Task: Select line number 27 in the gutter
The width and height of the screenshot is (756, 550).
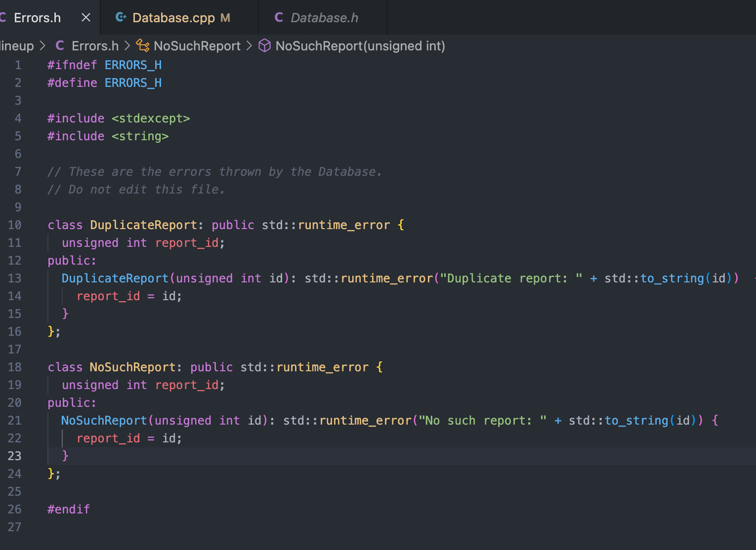Action: pyautogui.click(x=15, y=527)
